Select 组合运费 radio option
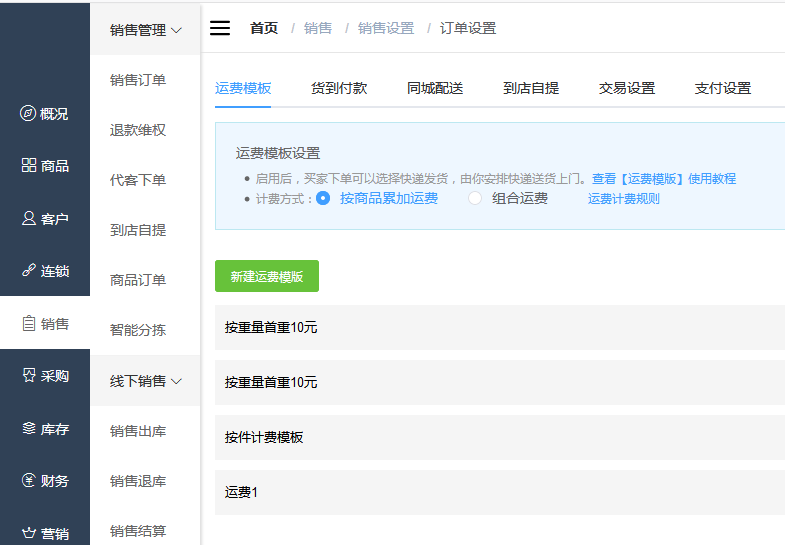 [x=475, y=198]
